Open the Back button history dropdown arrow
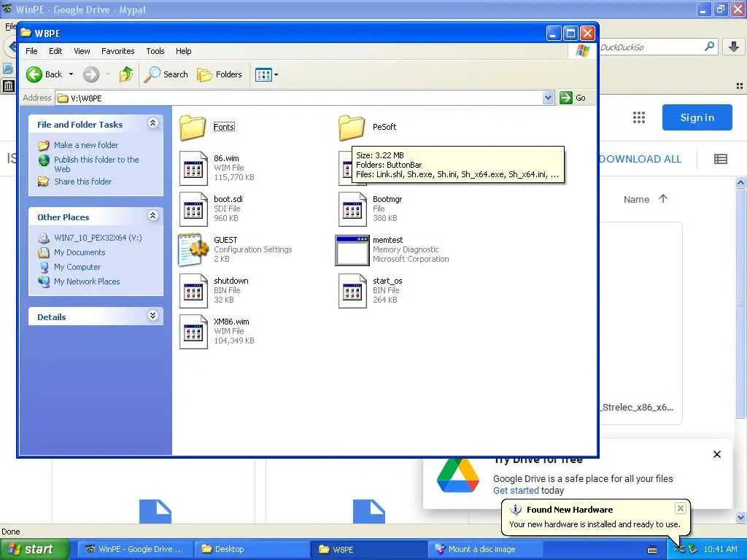Viewport: 747px width, 560px height. coord(71,74)
